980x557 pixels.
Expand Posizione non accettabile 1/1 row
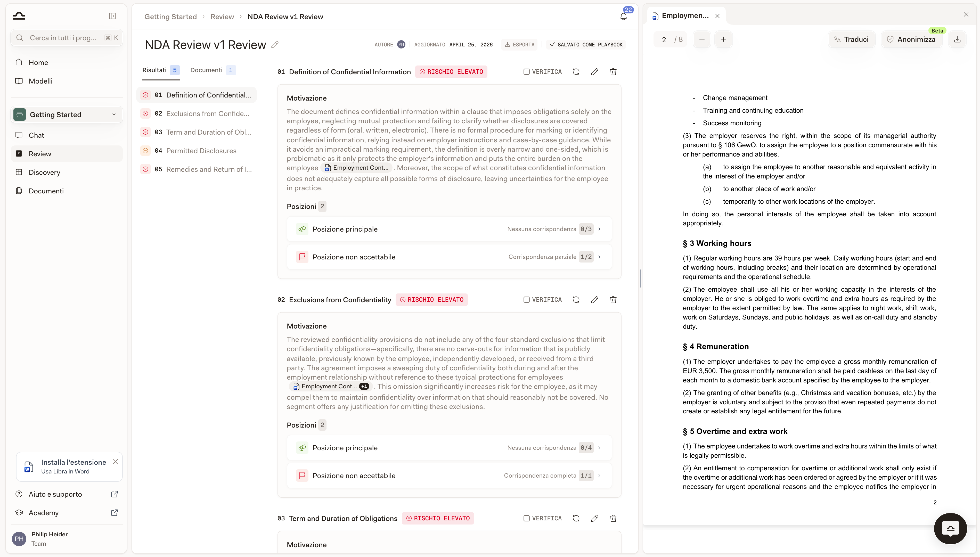pos(449,476)
